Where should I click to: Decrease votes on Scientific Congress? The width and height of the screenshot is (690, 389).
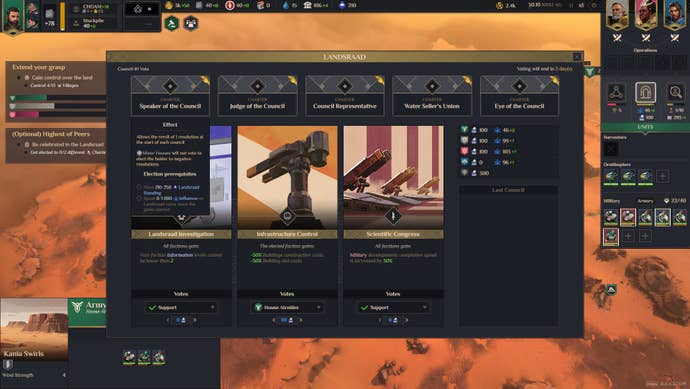click(x=379, y=320)
